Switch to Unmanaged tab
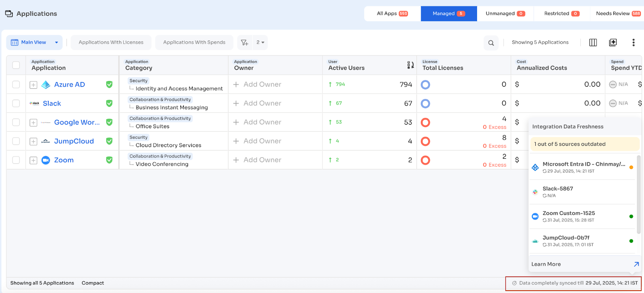The height and width of the screenshot is (293, 644). click(505, 13)
